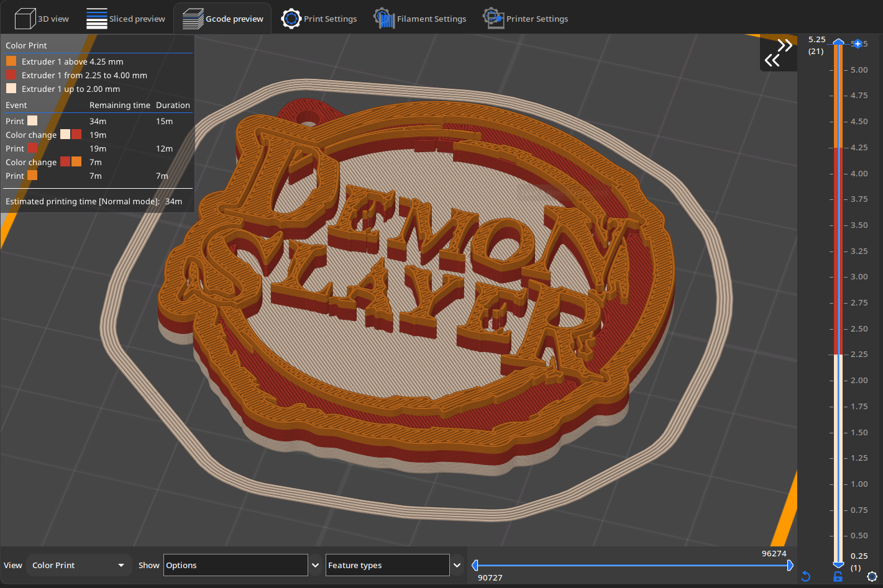883x588 pixels.
Task: Click the 'Duration' column header
Action: [173, 105]
